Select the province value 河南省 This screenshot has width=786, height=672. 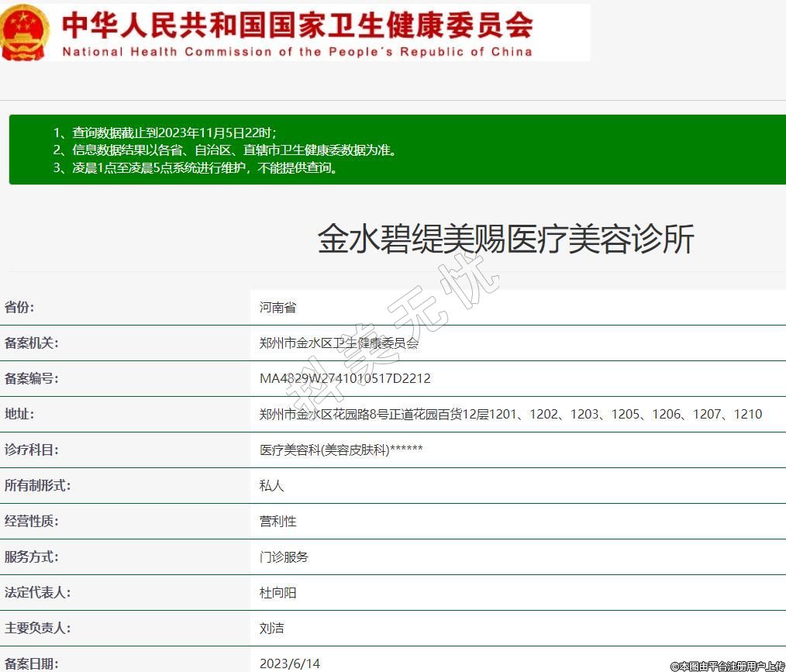278,308
